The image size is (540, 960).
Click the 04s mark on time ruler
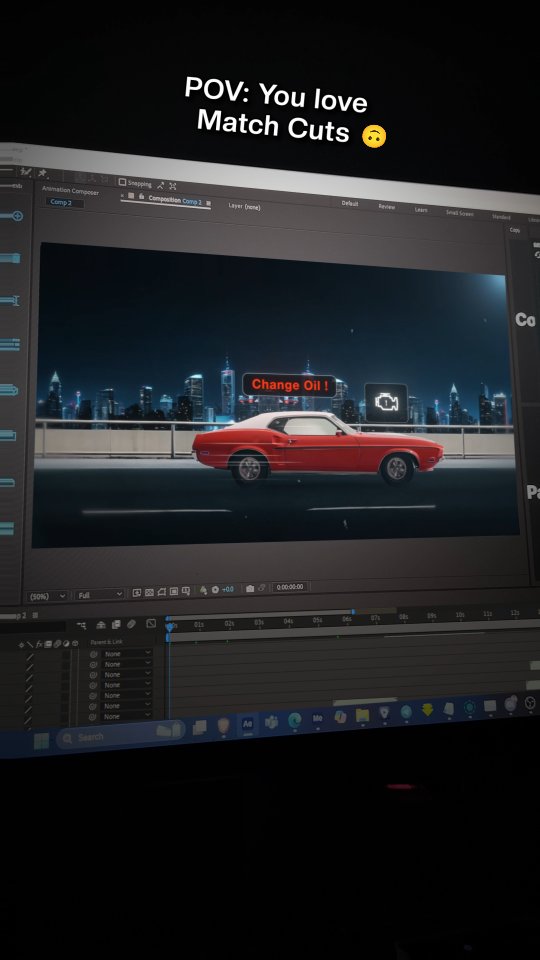tap(288, 621)
